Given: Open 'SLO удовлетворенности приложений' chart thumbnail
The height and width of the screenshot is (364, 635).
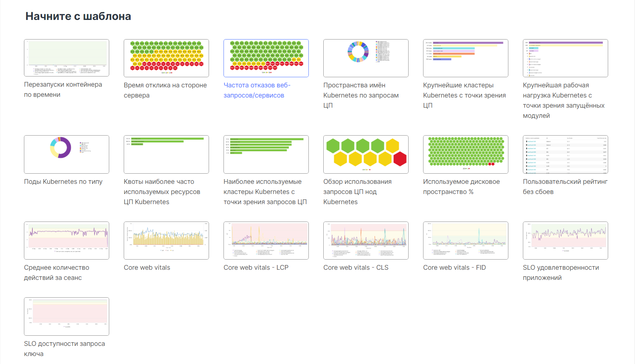Looking at the screenshot, I should tap(565, 240).
